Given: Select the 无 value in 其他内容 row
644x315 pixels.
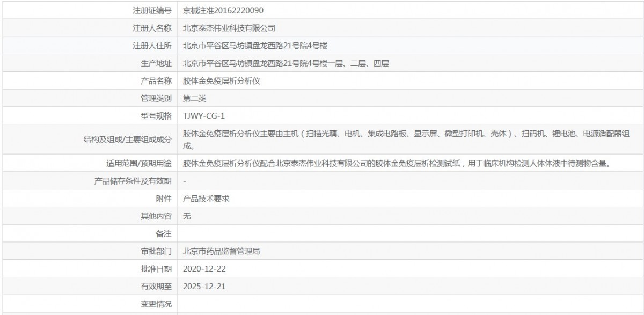Looking at the screenshot, I should tap(187, 216).
